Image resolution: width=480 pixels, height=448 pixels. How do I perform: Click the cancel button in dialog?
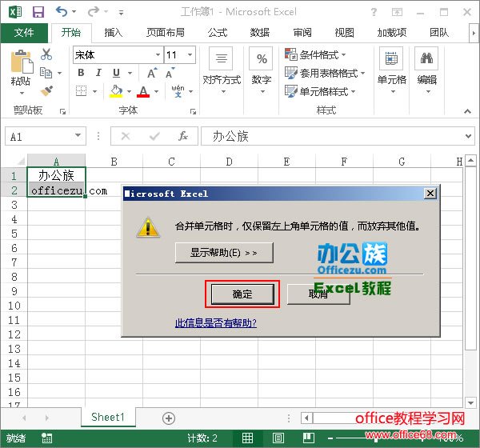tap(318, 294)
